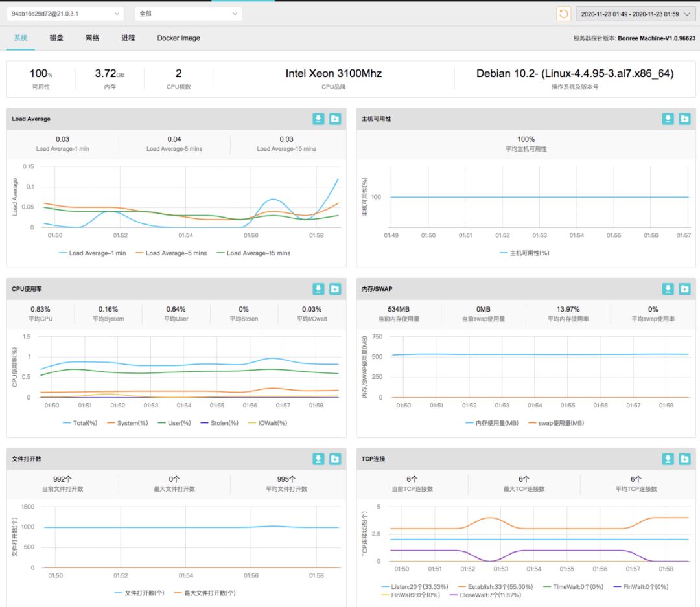Viewport: 700px width, 607px height.
Task: Go to the 进程 tab
Action: (x=128, y=38)
